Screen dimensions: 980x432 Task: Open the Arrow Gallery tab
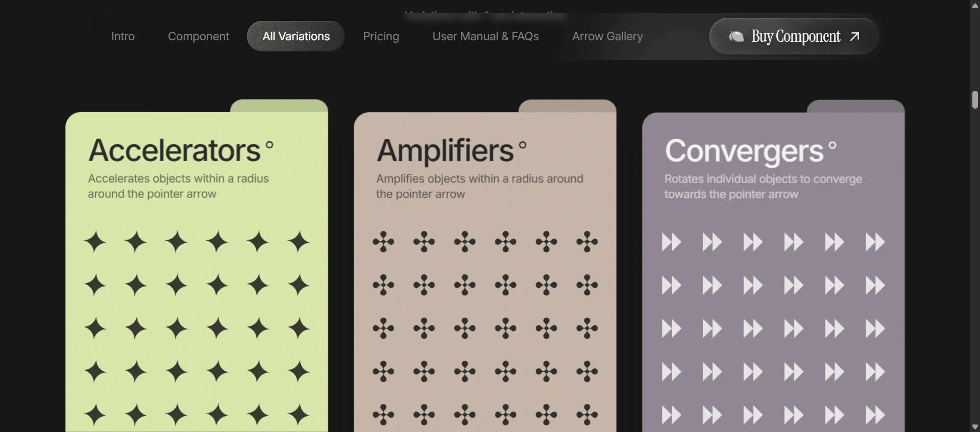click(x=607, y=36)
